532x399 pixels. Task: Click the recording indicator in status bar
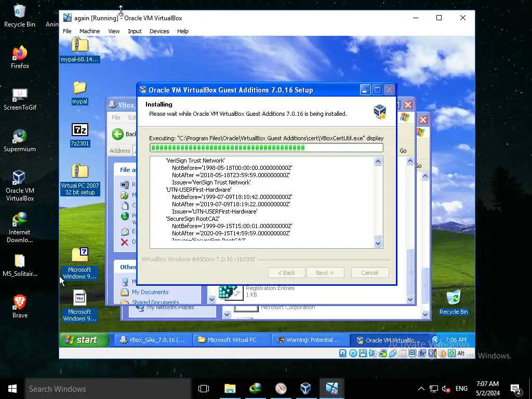click(x=422, y=353)
